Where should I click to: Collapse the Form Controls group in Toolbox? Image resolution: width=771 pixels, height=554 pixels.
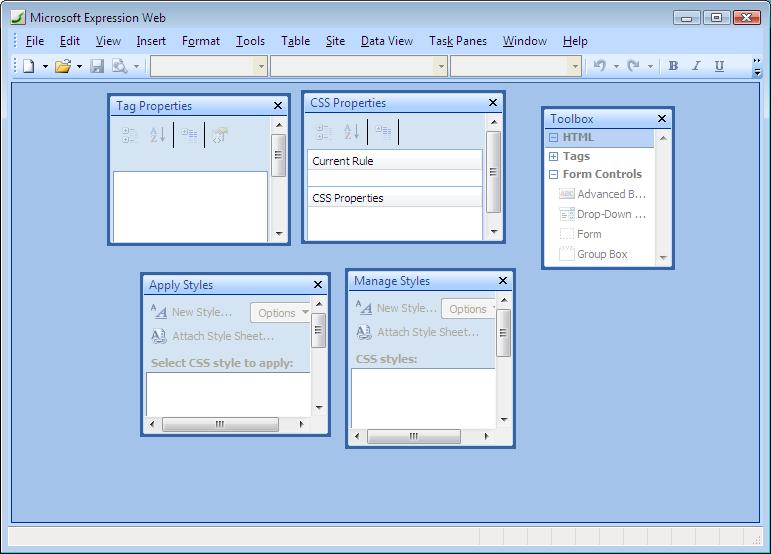[x=554, y=175]
